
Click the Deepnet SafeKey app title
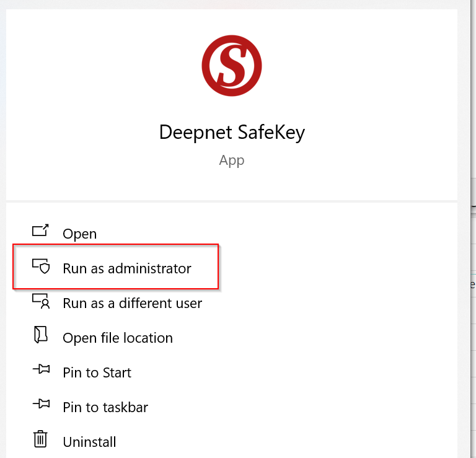pos(232,133)
